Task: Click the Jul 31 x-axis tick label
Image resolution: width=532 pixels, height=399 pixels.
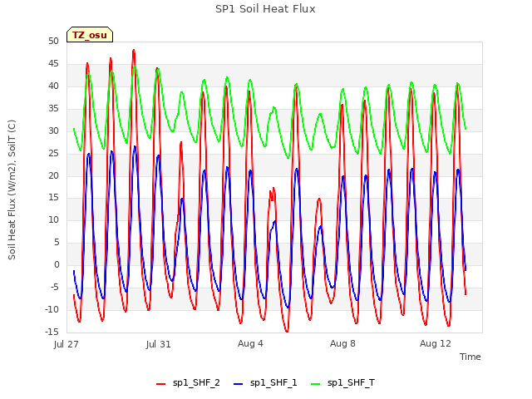Action: click(158, 344)
